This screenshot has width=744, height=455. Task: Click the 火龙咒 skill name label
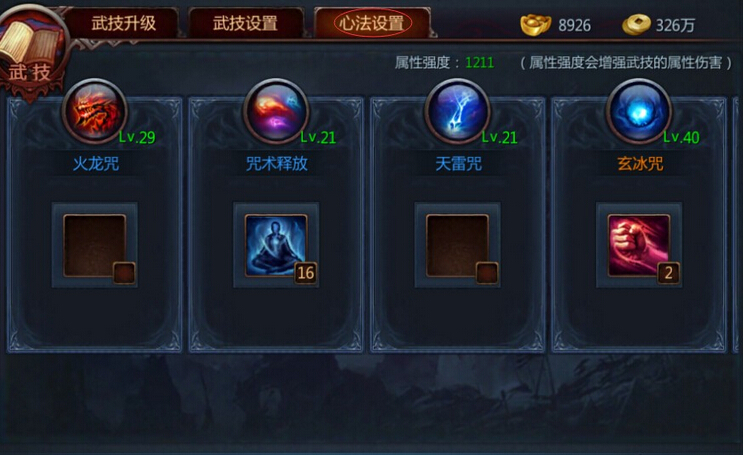tap(95, 164)
